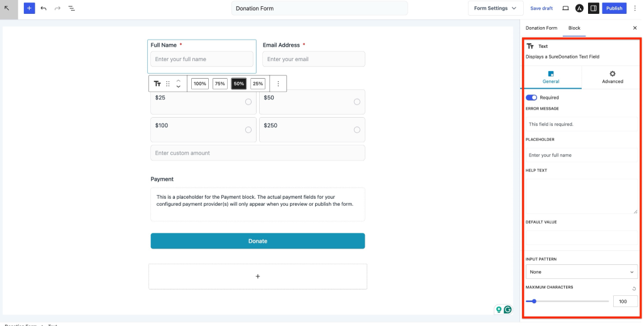This screenshot has width=644, height=326.
Task: Click the Email Address input field
Action: (314, 59)
